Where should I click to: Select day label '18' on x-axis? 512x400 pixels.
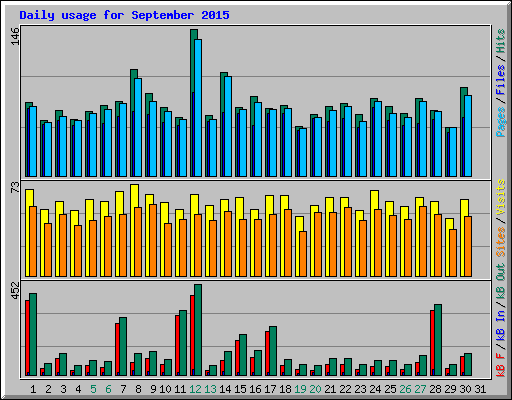[x=285, y=389]
